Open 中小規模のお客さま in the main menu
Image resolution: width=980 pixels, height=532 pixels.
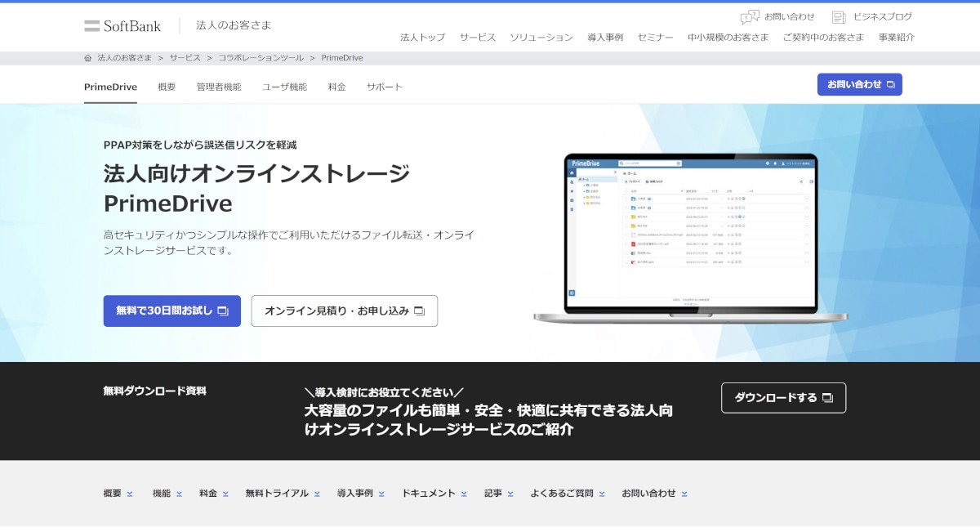[728, 38]
